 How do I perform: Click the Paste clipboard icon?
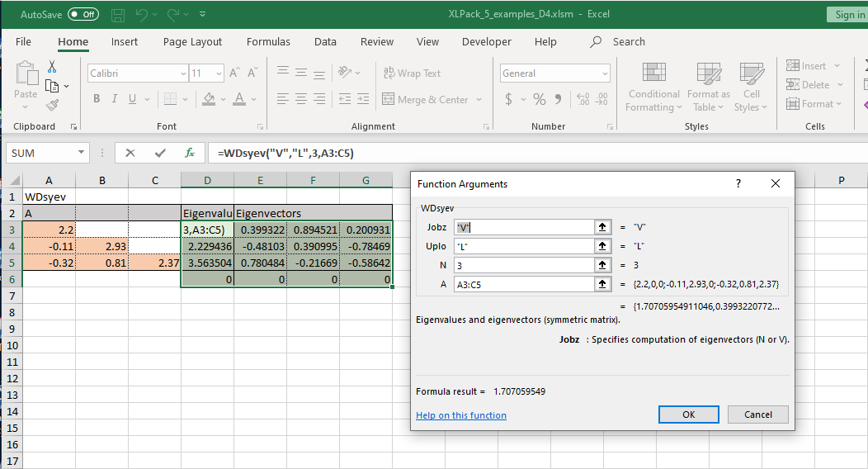[26, 73]
